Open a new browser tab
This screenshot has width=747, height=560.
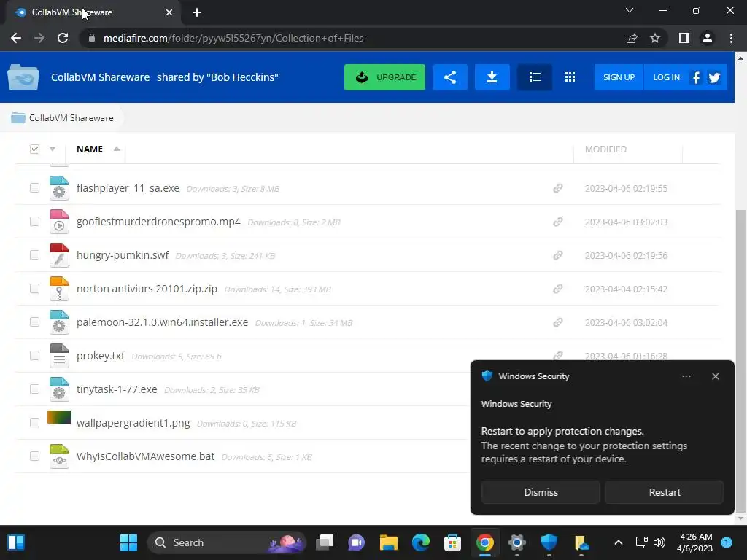coord(197,12)
